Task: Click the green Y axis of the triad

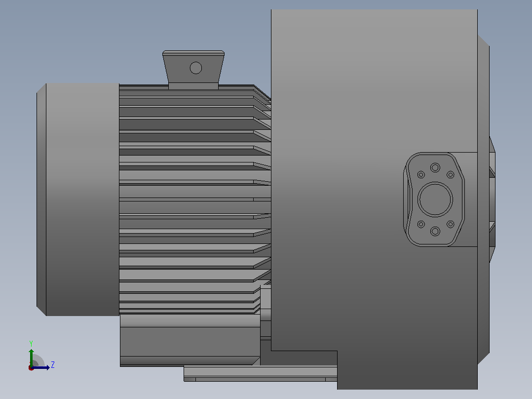Action: [31, 357]
